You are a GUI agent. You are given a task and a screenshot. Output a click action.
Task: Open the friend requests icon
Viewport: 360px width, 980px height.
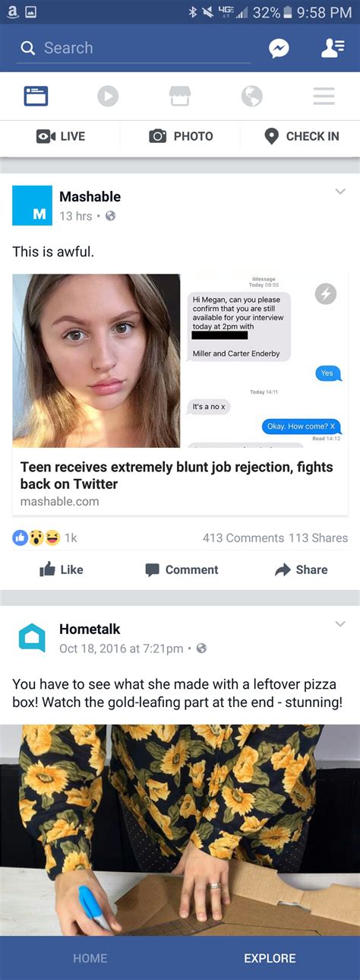[x=332, y=48]
